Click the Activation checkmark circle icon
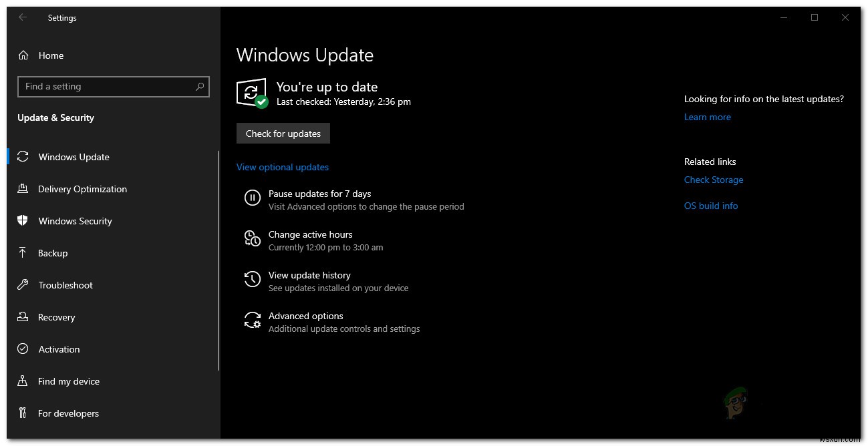Viewport: 868px width, 446px height. pos(23,349)
